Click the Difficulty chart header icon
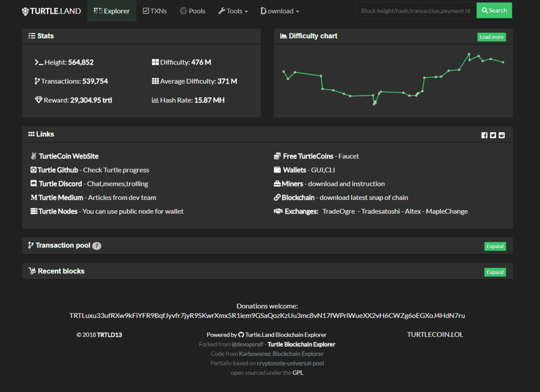 coord(283,36)
